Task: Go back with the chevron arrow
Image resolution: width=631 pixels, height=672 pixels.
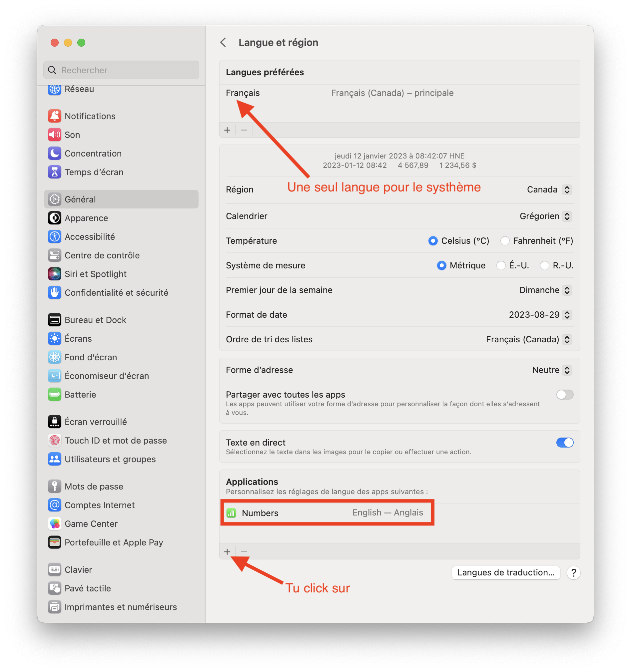Action: coord(223,42)
